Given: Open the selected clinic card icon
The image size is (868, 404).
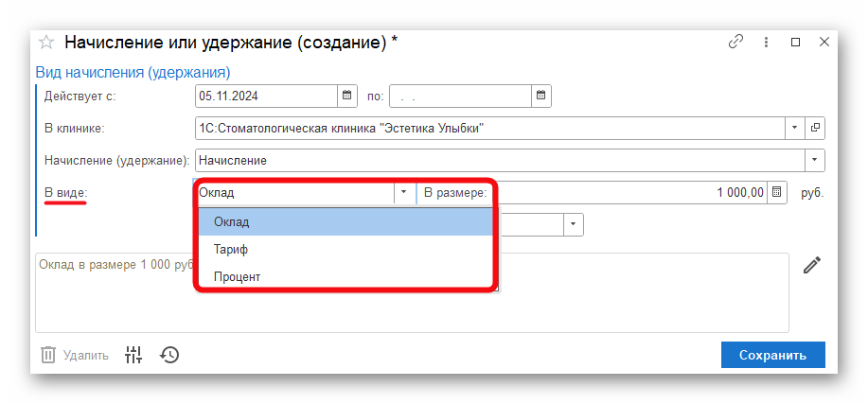Looking at the screenshot, I should pyautogui.click(x=815, y=128).
